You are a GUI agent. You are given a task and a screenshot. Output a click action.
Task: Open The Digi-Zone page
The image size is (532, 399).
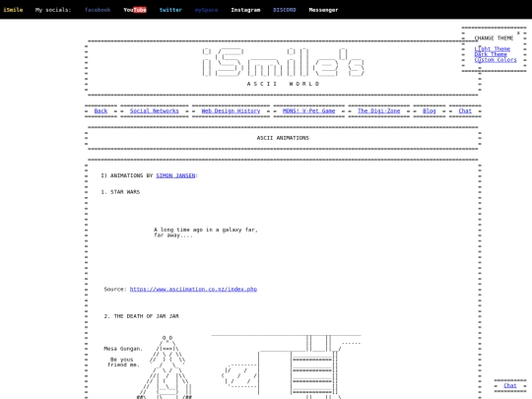378,111
